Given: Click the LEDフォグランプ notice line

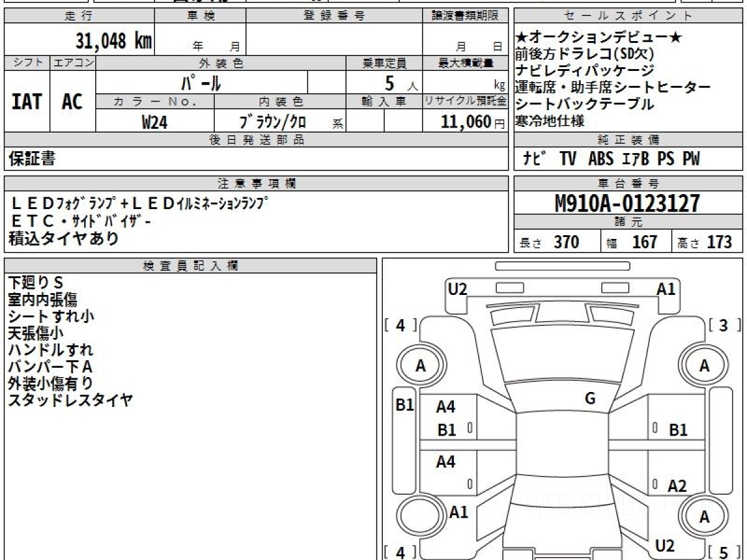Looking at the screenshot, I should [x=140, y=203].
